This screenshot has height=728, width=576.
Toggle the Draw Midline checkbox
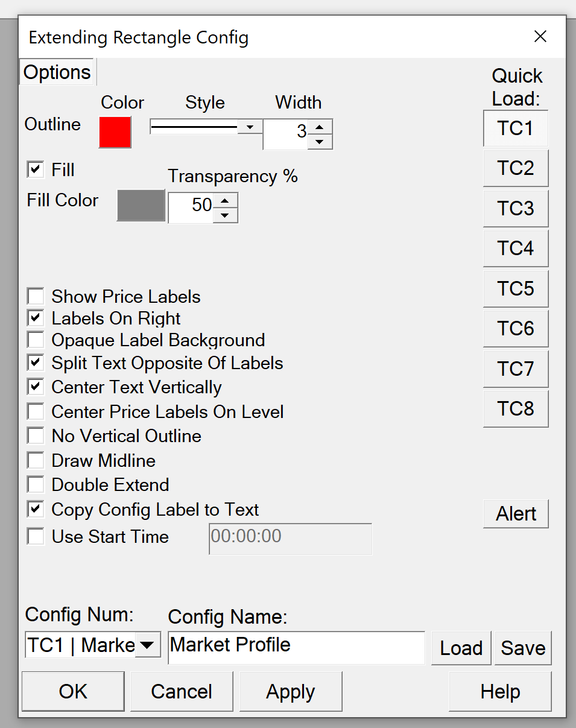[36, 460]
